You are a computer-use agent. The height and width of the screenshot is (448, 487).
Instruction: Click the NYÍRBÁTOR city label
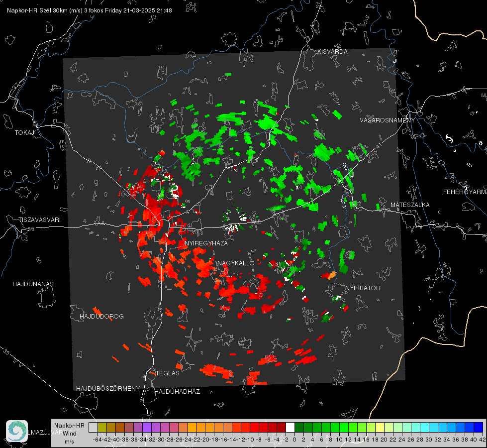coord(363,288)
